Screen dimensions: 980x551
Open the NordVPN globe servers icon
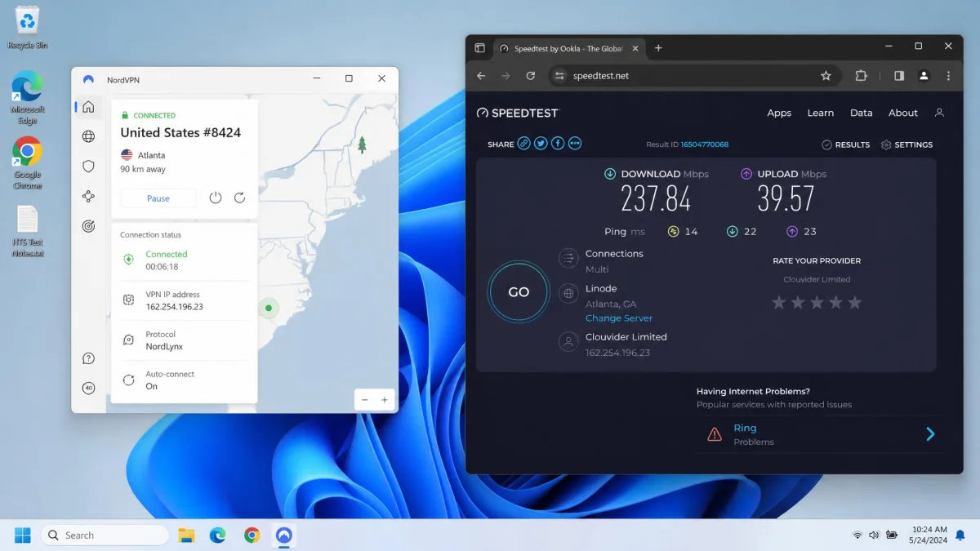point(88,136)
